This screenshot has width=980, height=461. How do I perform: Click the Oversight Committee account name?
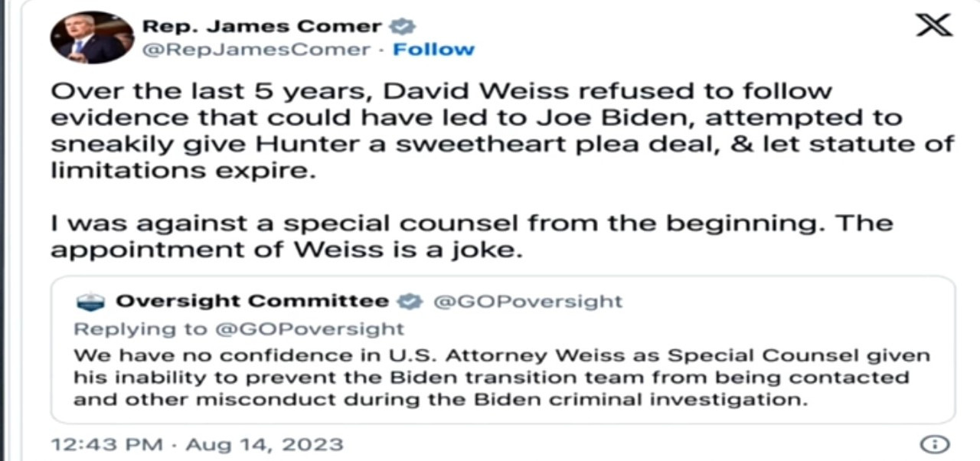tap(252, 302)
